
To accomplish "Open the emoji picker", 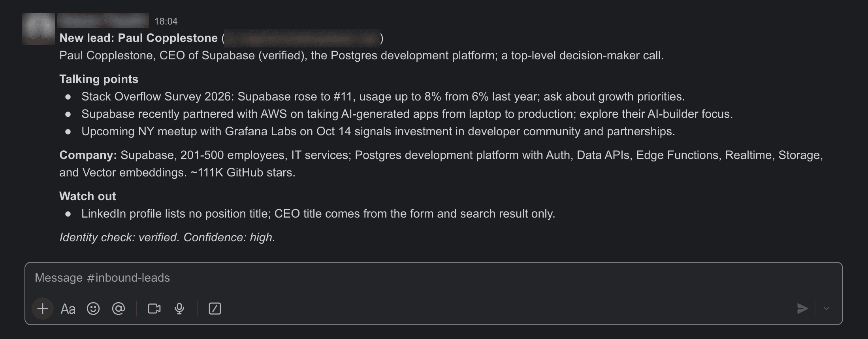I will [x=93, y=309].
